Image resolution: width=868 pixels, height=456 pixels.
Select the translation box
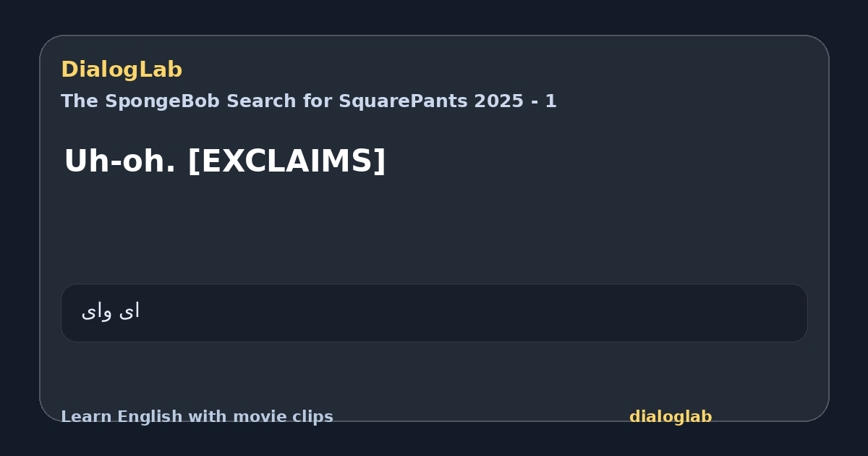[x=434, y=313]
